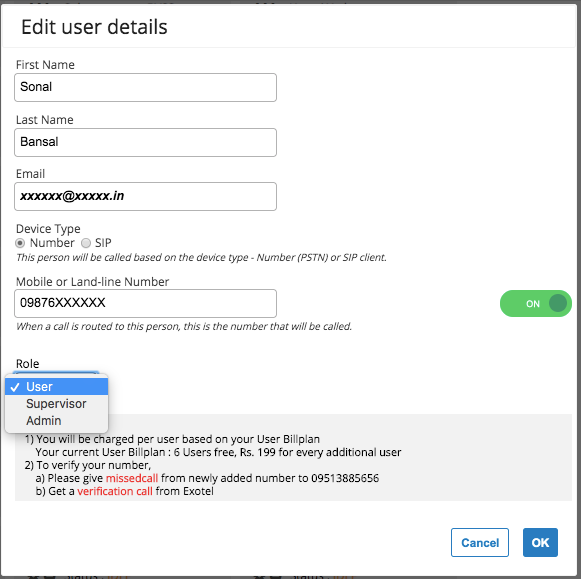Image resolution: width=581 pixels, height=579 pixels.
Task: Click the Last Name field containing Bansal
Action: coord(145,142)
